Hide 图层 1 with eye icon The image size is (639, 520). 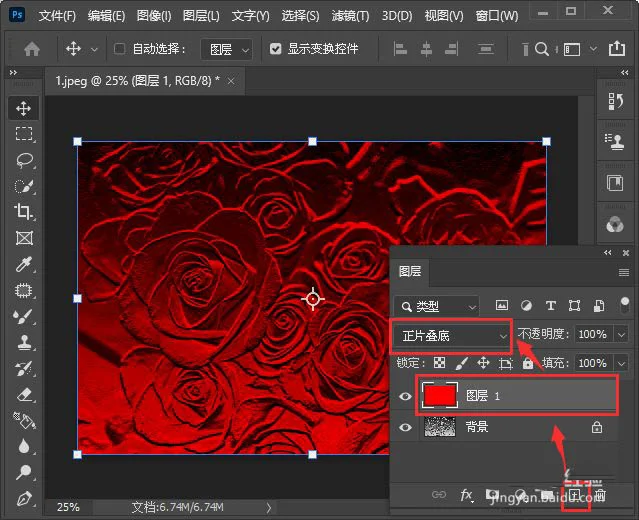tap(405, 396)
